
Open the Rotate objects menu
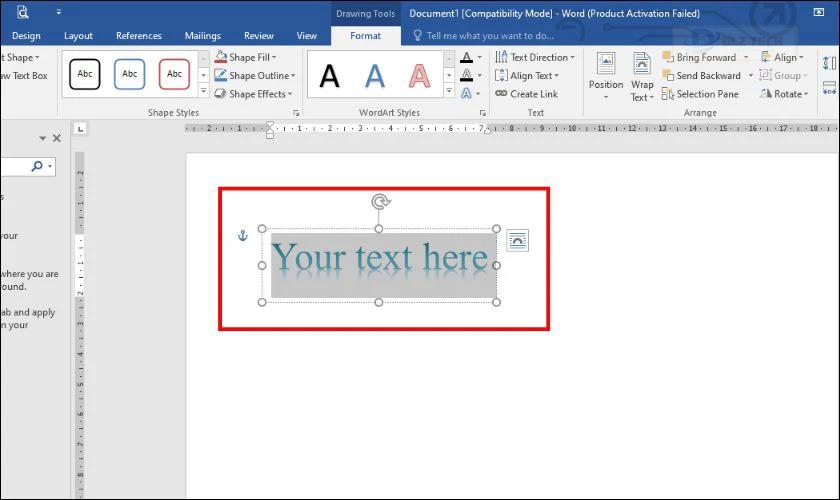pyautogui.click(x=784, y=94)
